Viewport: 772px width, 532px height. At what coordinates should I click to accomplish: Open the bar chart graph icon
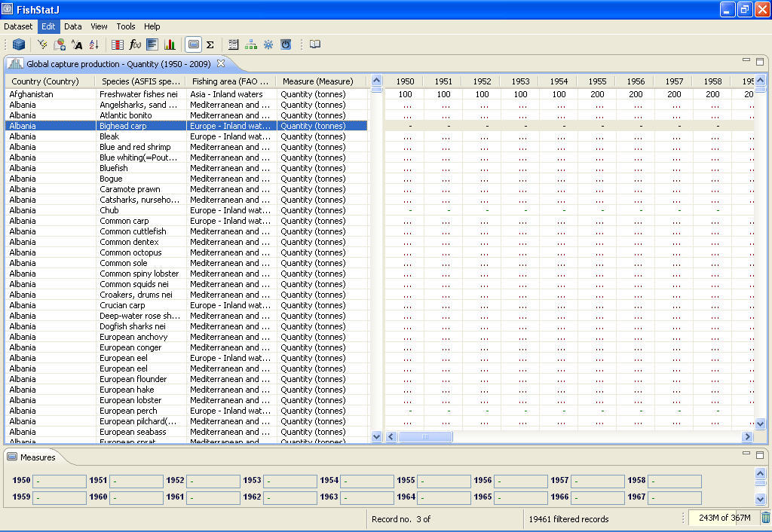(168, 44)
